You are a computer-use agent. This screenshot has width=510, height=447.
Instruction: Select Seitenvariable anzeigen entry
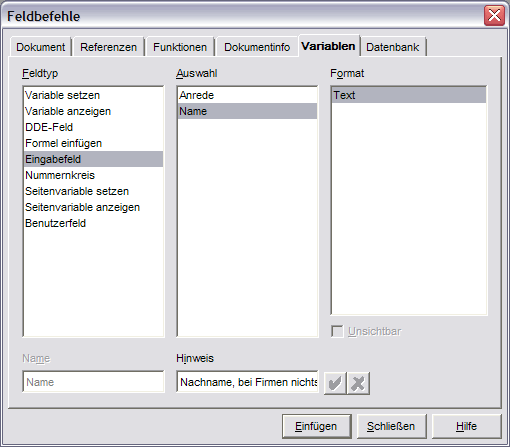click(x=93, y=207)
